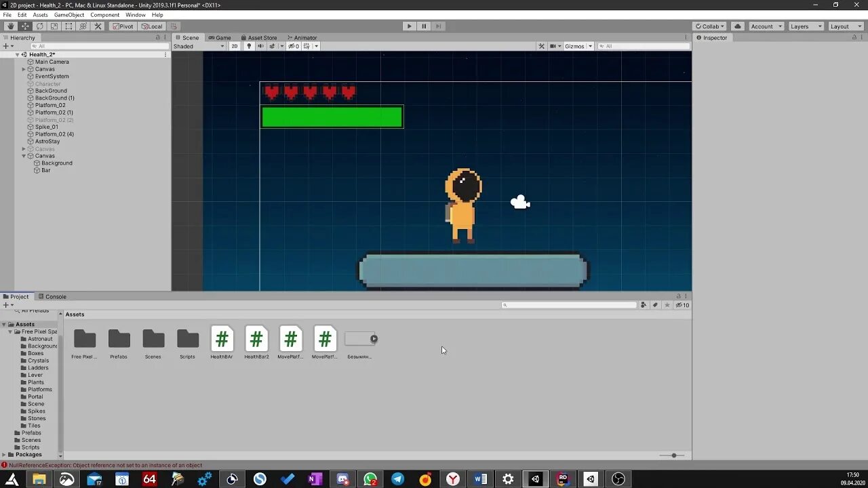
Task: Open custom editor tools
Action: pyautogui.click(x=98, y=26)
